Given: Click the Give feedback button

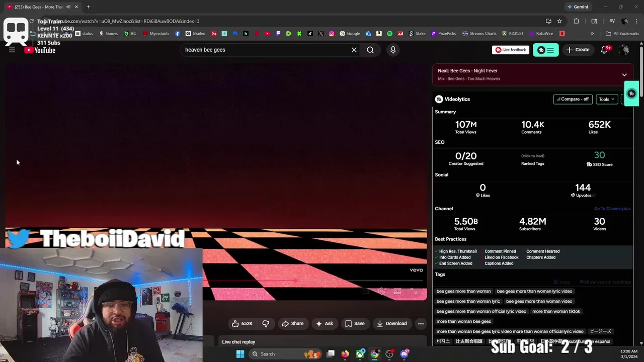Looking at the screenshot, I should click(x=510, y=50).
